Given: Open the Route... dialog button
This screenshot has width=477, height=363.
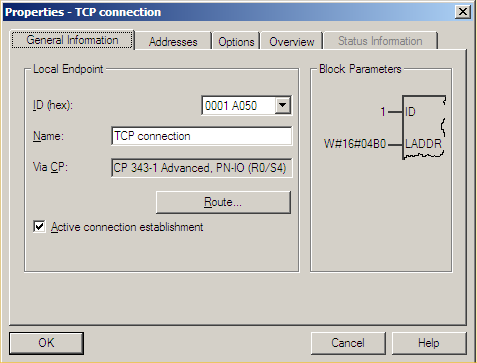Looking at the screenshot, I should coord(223,202).
